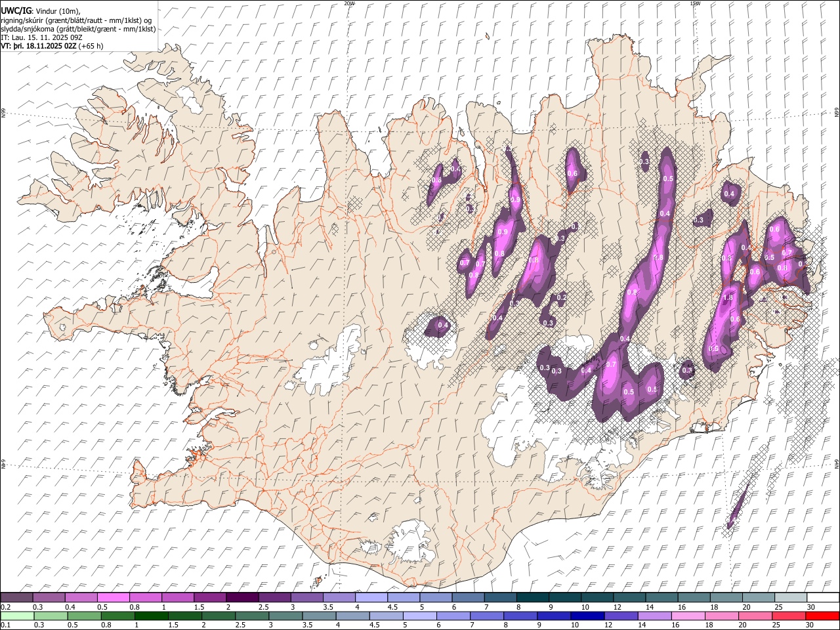Pick the royal blue 9–10 legend swatch
Image resolution: width=840 pixels, height=630 pixels.
[553, 616]
